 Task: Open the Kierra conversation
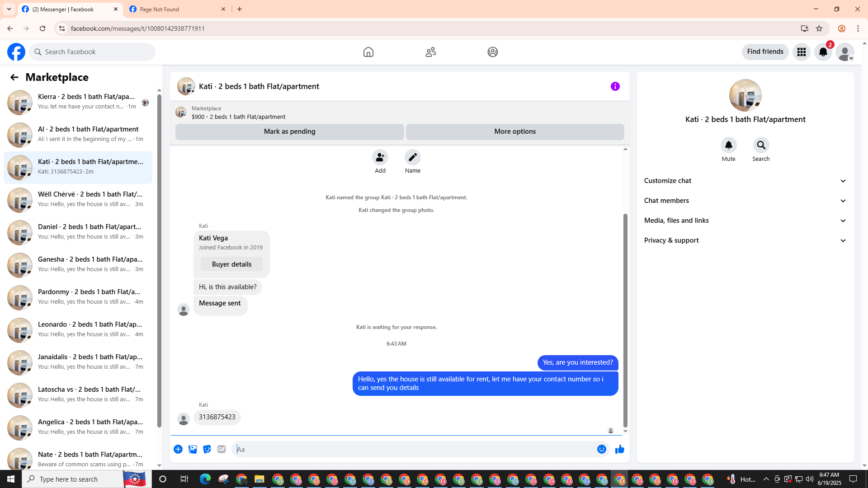click(78, 102)
